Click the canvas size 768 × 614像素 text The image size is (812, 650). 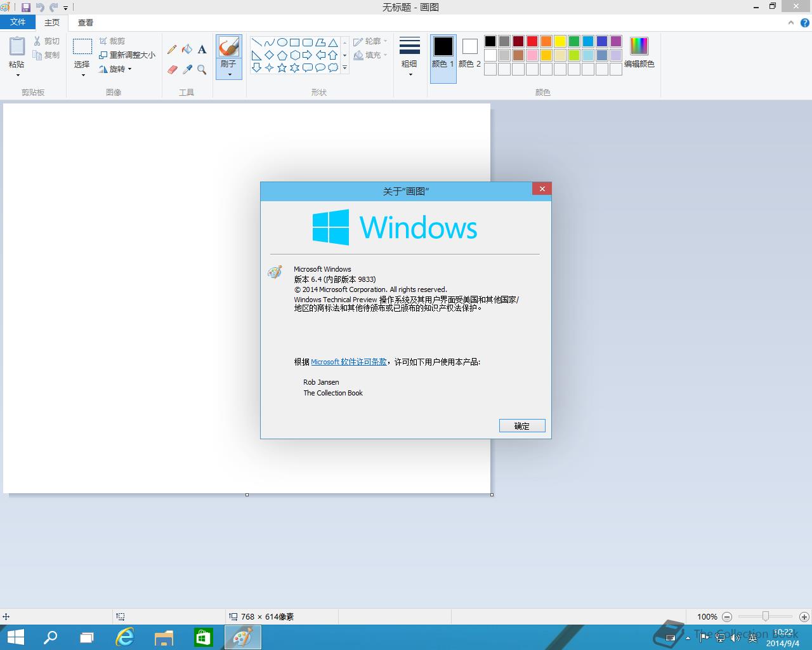266,617
